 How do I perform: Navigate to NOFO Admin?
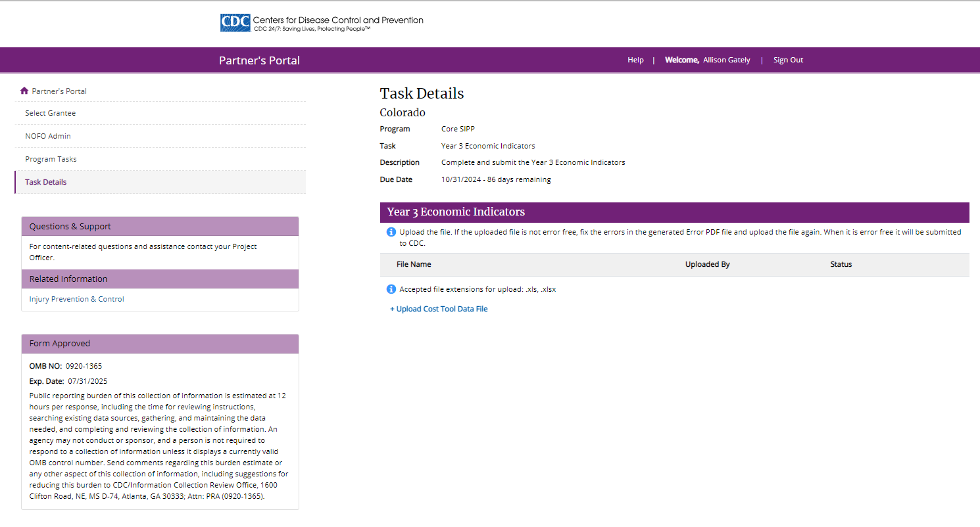48,136
